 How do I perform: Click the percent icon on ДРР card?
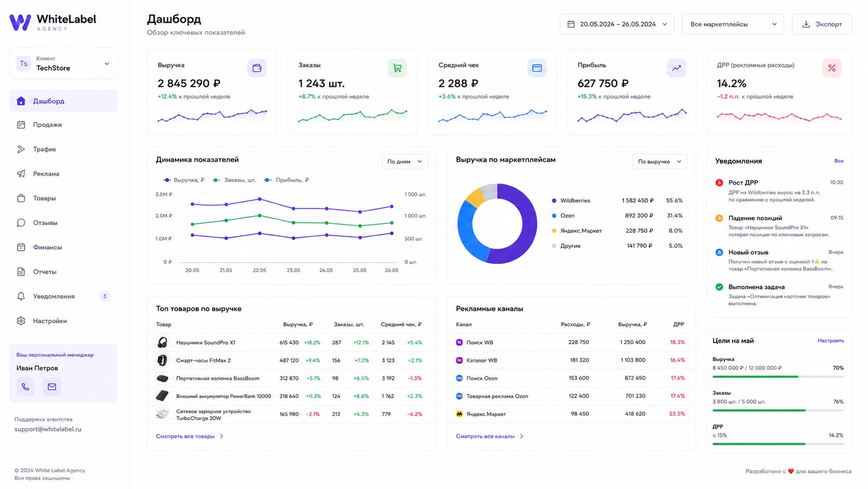coord(832,68)
